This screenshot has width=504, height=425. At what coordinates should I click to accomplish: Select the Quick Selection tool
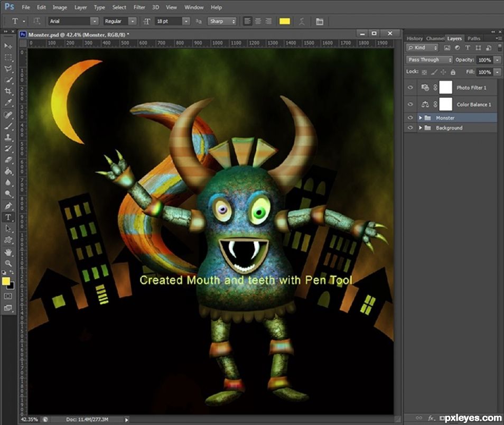coord(8,80)
